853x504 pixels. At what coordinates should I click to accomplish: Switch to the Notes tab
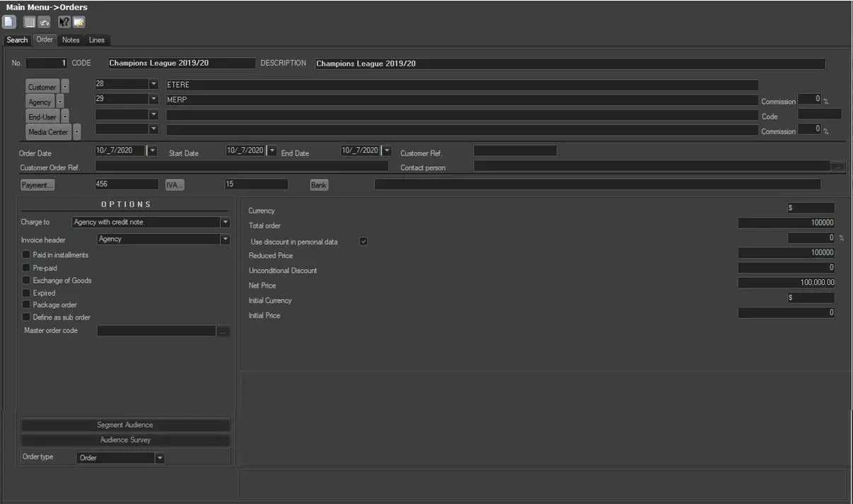click(x=71, y=40)
